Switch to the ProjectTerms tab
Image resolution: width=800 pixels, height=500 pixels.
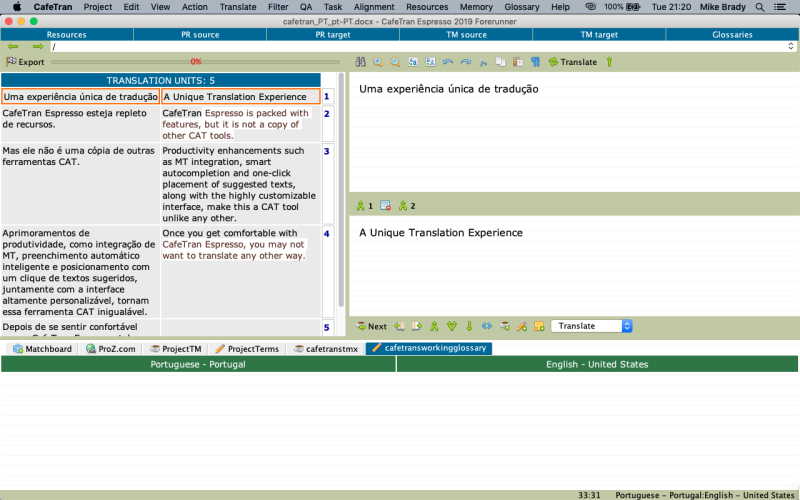point(247,349)
